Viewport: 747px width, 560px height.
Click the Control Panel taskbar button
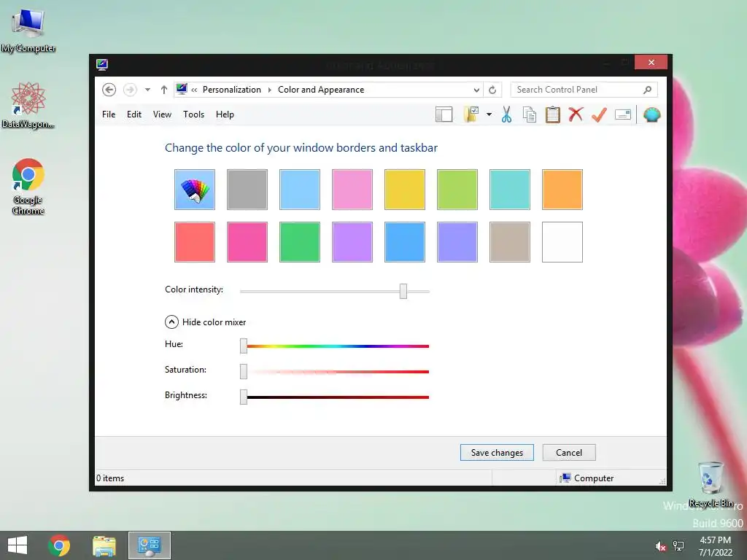tap(149, 545)
